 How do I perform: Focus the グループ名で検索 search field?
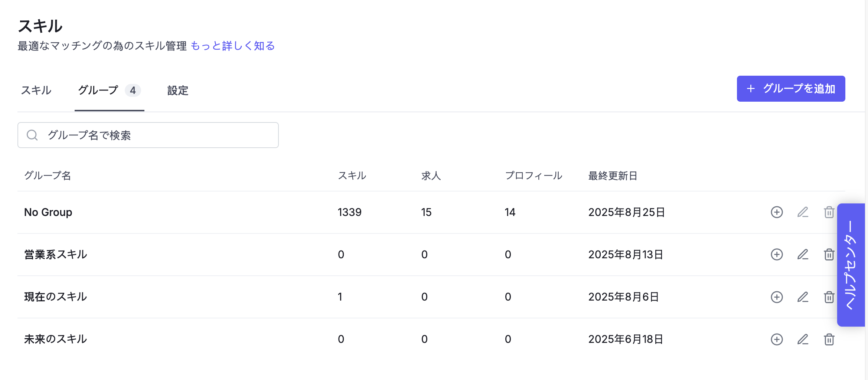156,135
